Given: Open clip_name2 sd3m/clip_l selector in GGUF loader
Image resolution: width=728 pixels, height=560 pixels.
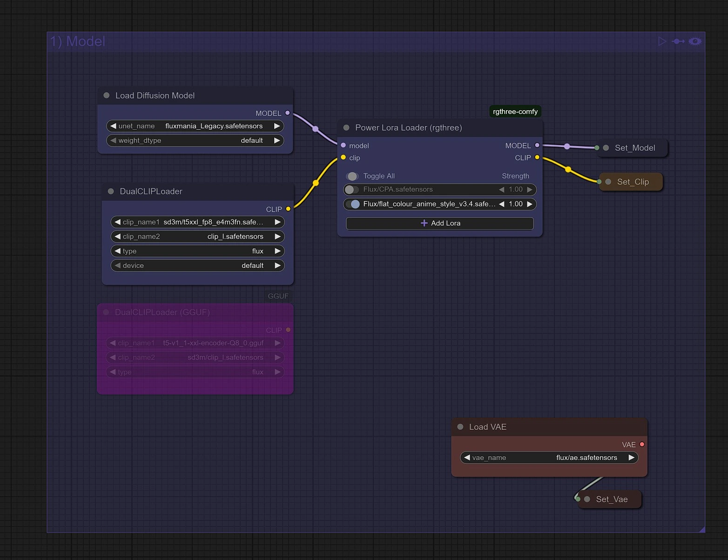Looking at the screenshot, I should click(195, 358).
